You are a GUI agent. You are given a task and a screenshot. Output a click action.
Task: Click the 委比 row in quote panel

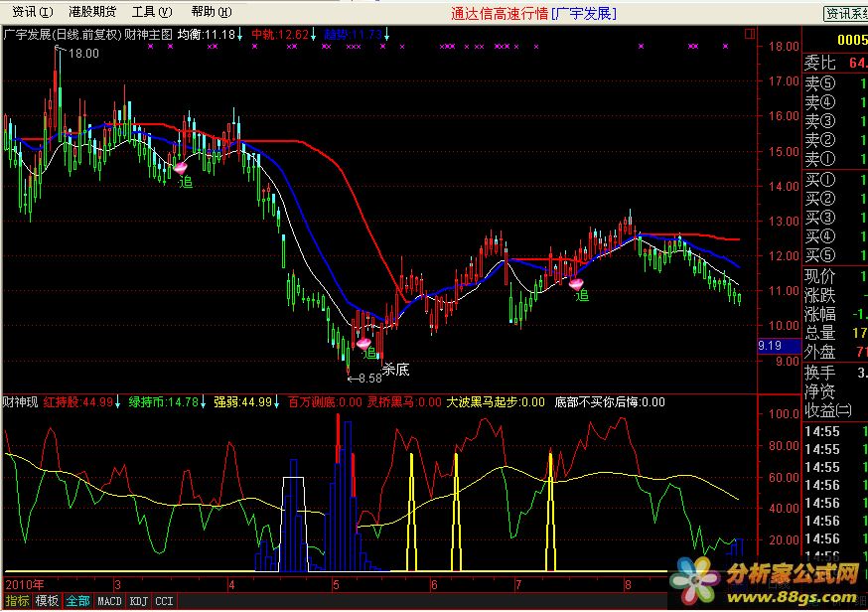(x=835, y=63)
